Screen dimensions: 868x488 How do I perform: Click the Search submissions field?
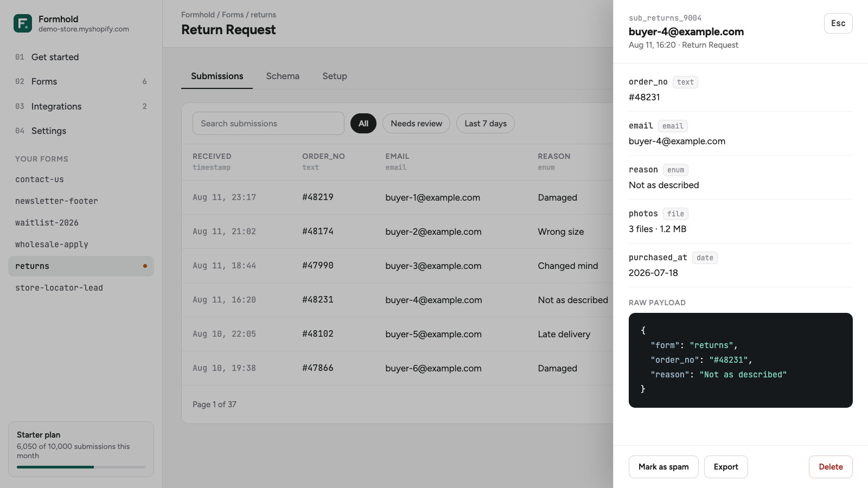point(269,124)
